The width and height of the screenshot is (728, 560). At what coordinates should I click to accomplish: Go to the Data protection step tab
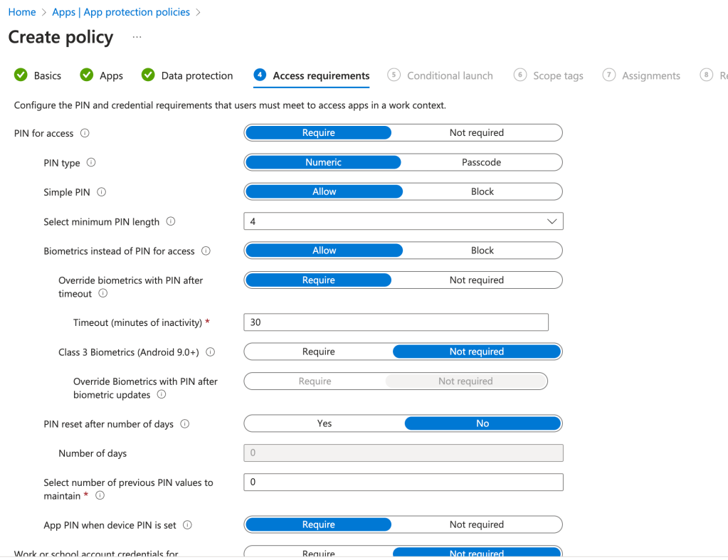click(x=196, y=75)
